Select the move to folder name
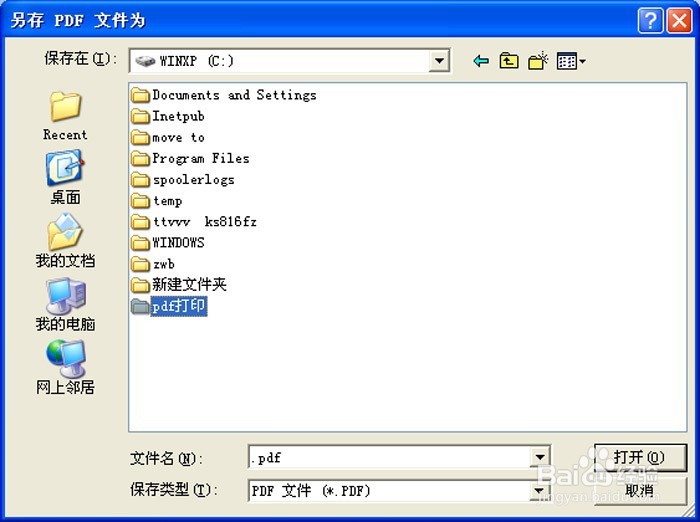 [179, 138]
